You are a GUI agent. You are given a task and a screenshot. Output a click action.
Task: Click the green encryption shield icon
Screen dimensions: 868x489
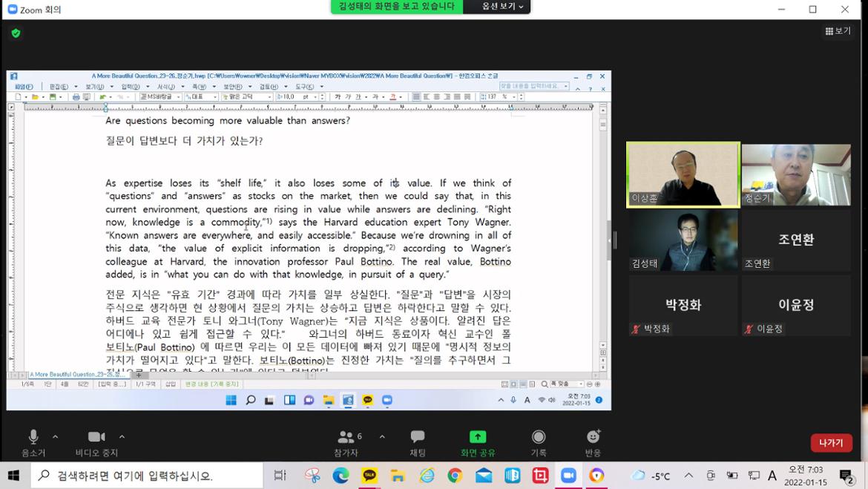pyautogui.click(x=16, y=33)
